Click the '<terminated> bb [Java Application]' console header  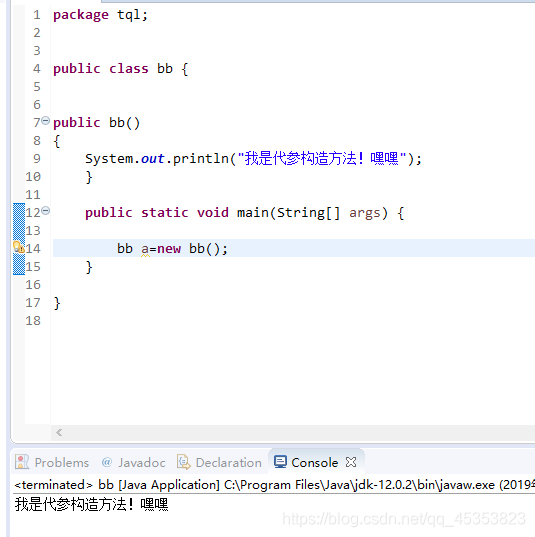[x=117, y=485]
